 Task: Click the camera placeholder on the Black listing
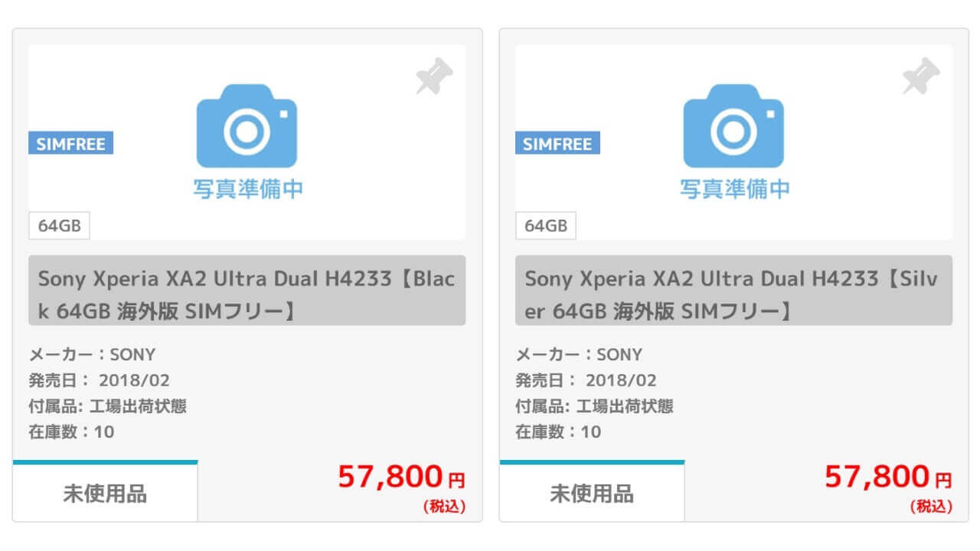(x=247, y=126)
